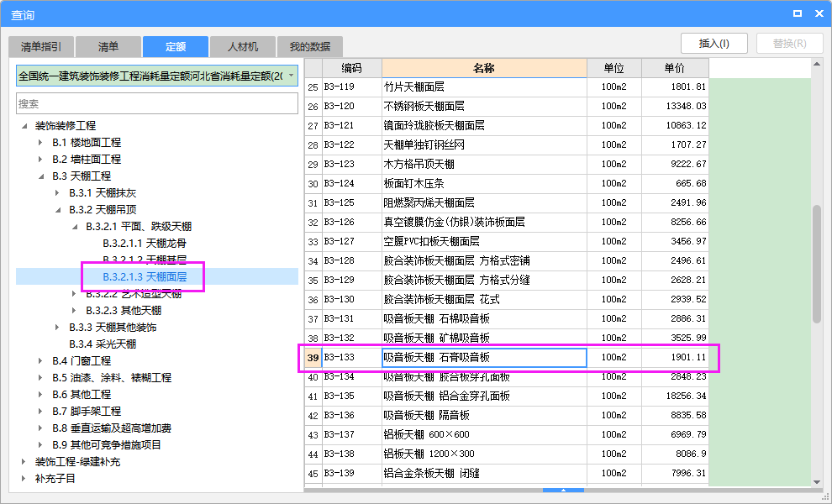The width and height of the screenshot is (832, 504).
Task: Select row 吸音板天棚 石膏吸音板
Action: coord(507,358)
